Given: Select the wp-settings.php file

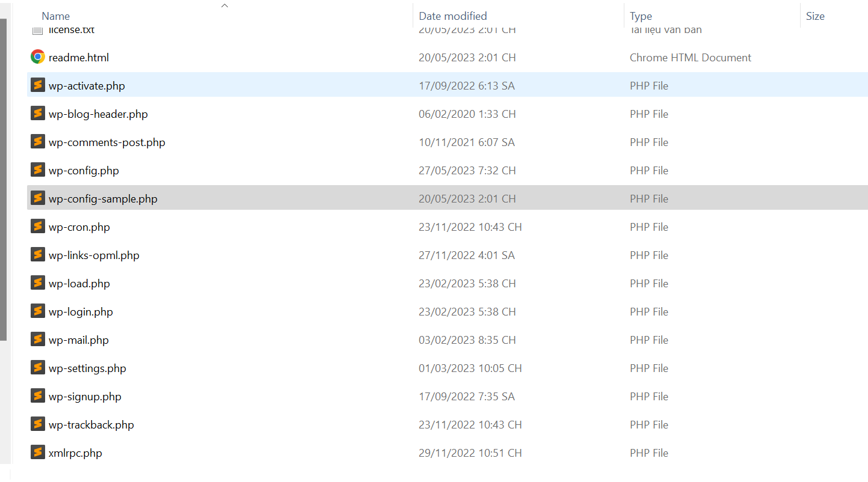Looking at the screenshot, I should [87, 367].
